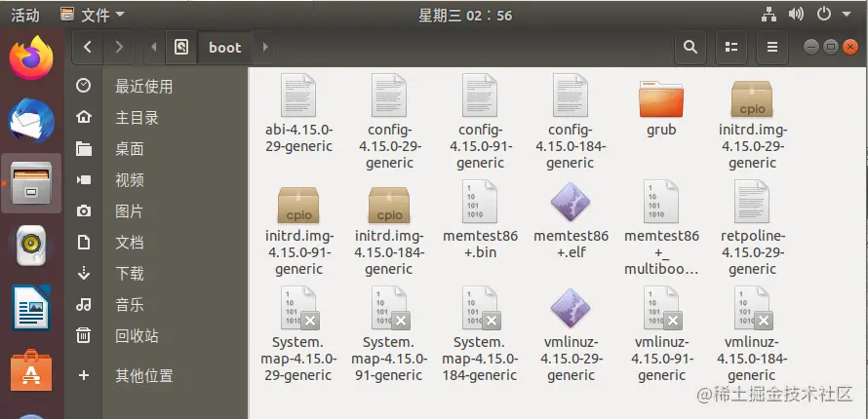Select the config-4.15.0-184-generic file icon

pyautogui.click(x=571, y=95)
